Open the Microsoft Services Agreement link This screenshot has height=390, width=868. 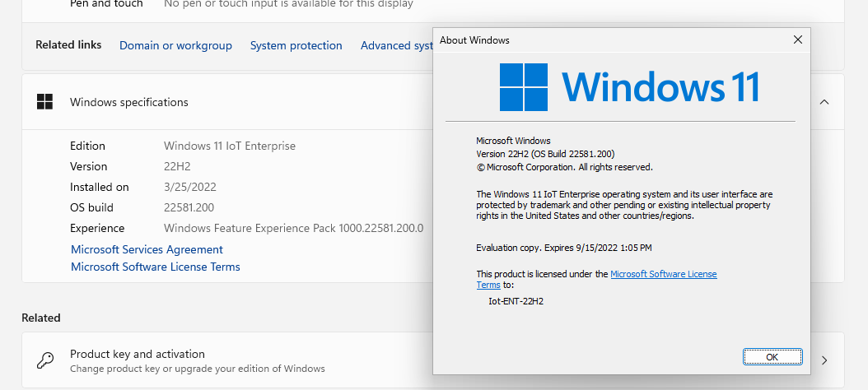click(147, 249)
